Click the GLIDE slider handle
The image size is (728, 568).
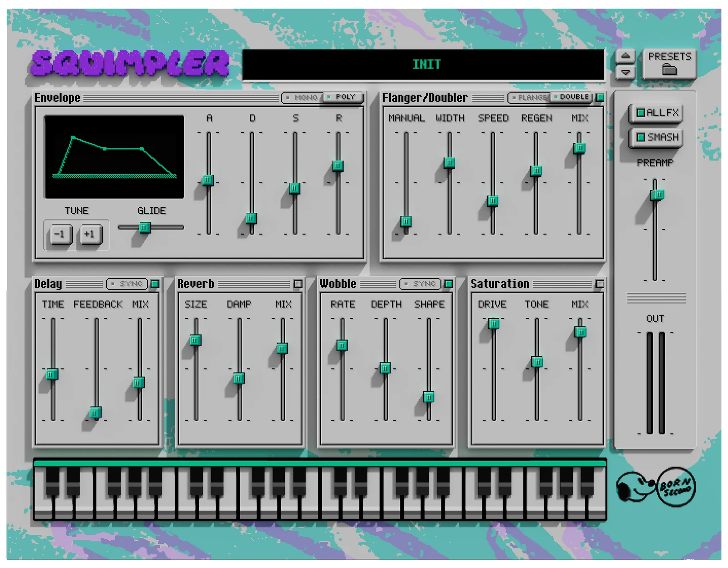point(145,227)
